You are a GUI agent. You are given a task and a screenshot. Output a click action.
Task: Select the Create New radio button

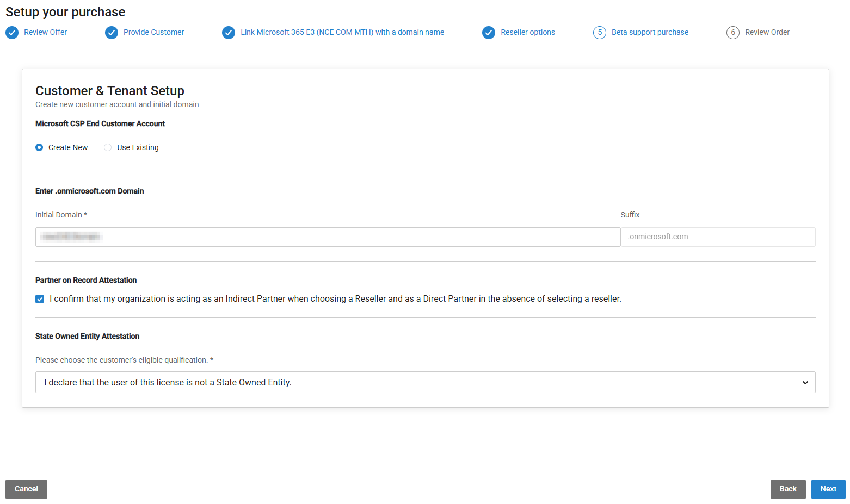[x=39, y=147]
